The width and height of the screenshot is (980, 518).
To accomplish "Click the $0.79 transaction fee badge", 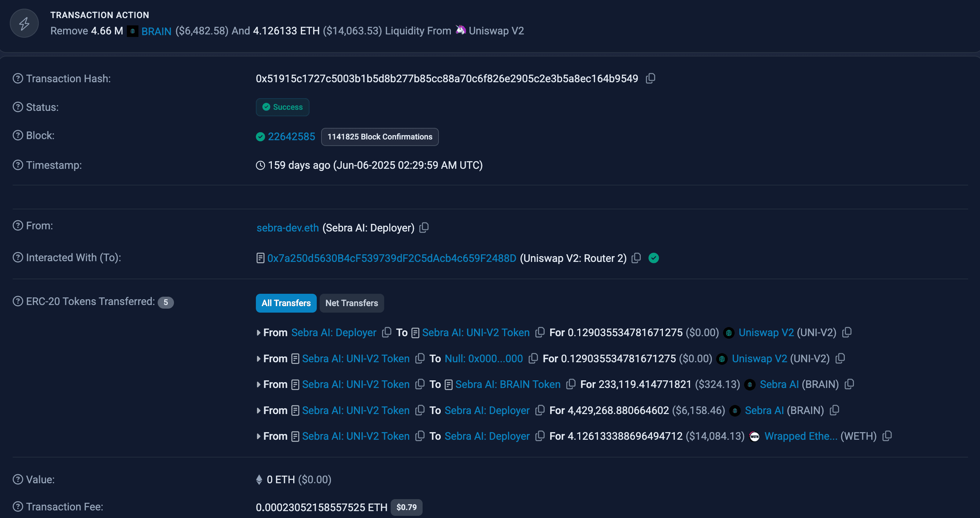I will click(x=406, y=507).
